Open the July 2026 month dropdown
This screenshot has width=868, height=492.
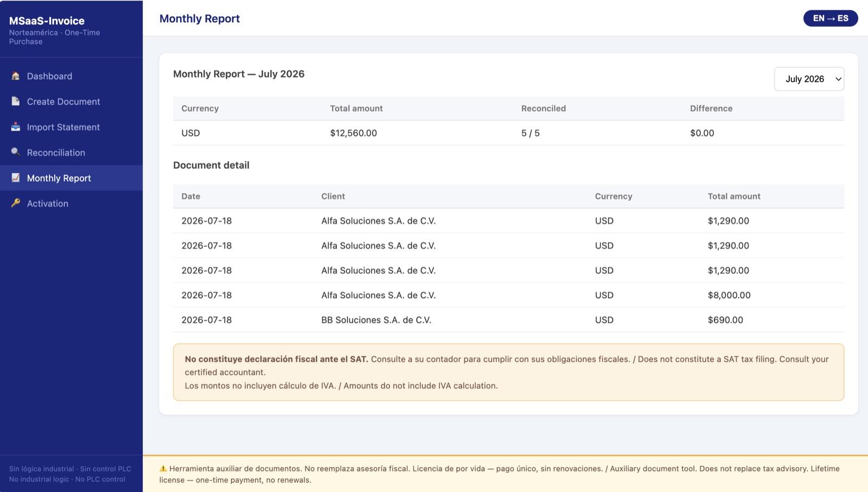tap(809, 79)
